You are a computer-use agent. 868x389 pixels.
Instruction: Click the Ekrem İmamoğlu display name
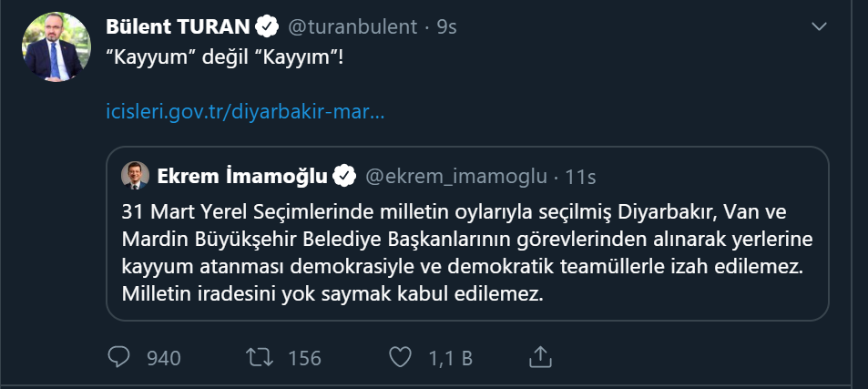[x=242, y=175]
